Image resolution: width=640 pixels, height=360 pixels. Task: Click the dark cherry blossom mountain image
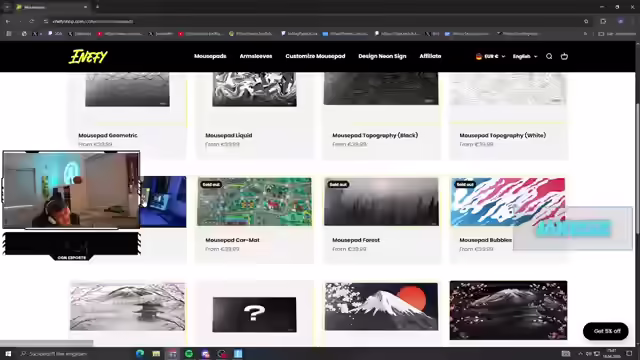pos(508,310)
